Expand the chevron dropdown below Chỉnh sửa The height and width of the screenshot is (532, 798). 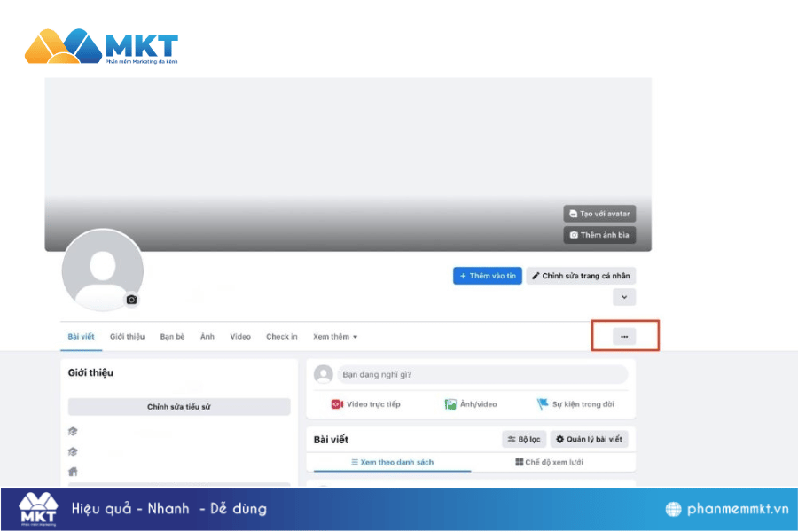tap(624, 297)
